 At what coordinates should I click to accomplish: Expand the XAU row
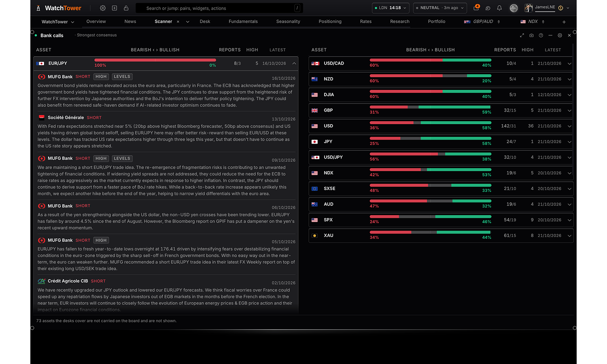tap(569, 236)
